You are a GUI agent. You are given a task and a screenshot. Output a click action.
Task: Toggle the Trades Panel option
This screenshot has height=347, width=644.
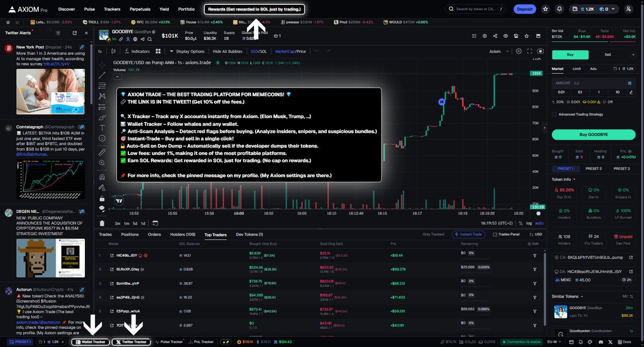coord(506,234)
